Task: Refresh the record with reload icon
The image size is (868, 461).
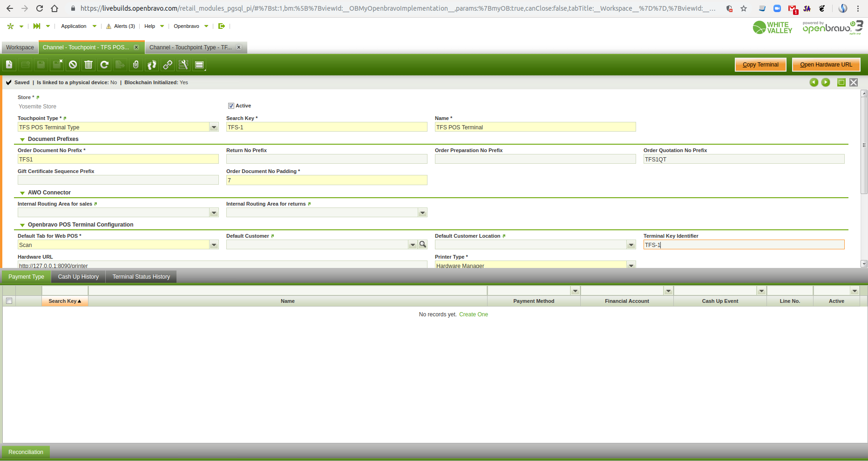Action: tap(104, 65)
